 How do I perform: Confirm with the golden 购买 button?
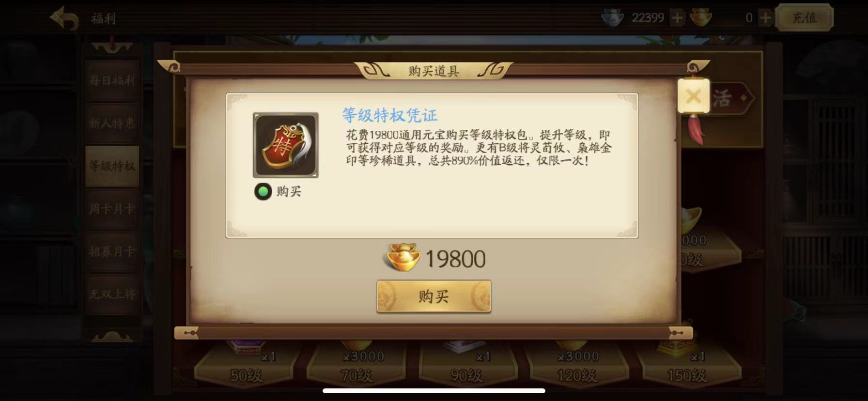(x=434, y=296)
